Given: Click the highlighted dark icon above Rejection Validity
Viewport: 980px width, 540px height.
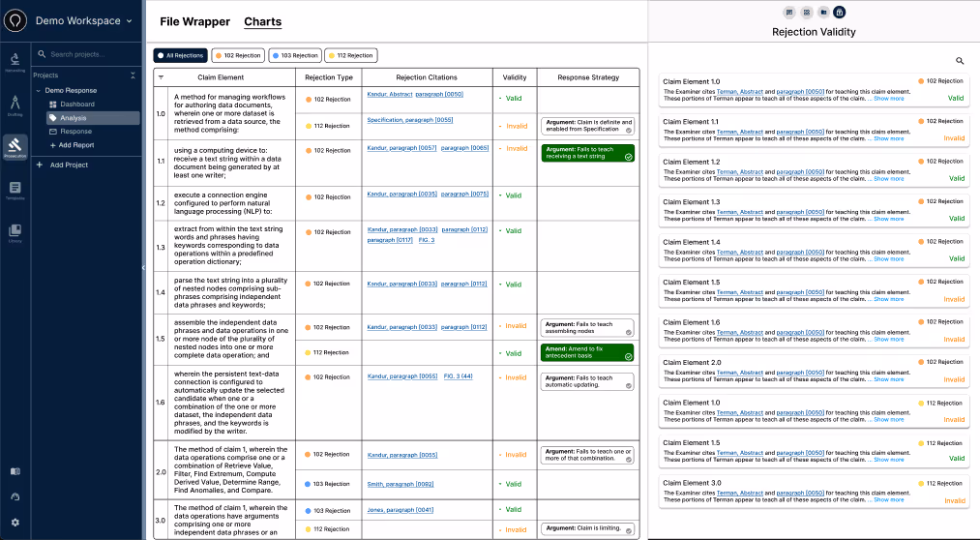Looking at the screenshot, I should pyautogui.click(x=840, y=12).
